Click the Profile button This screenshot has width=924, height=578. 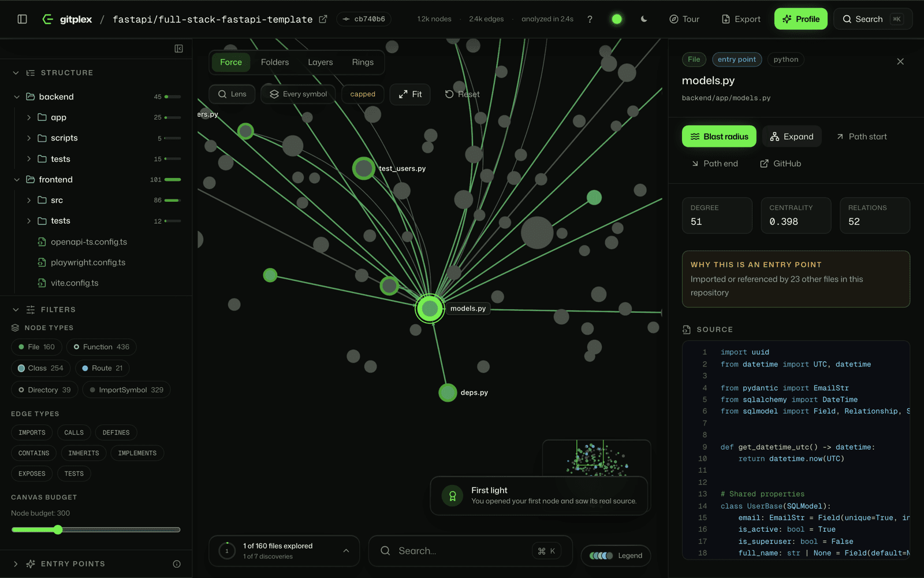[x=801, y=19]
